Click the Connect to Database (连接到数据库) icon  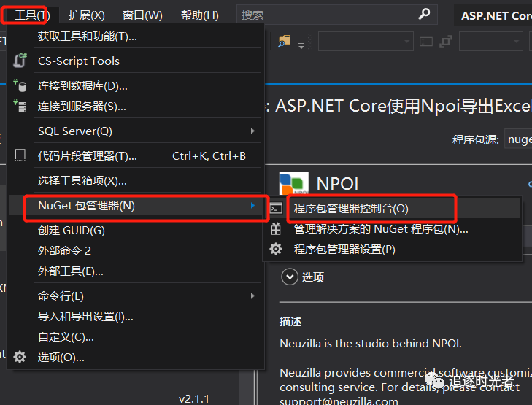(20, 86)
